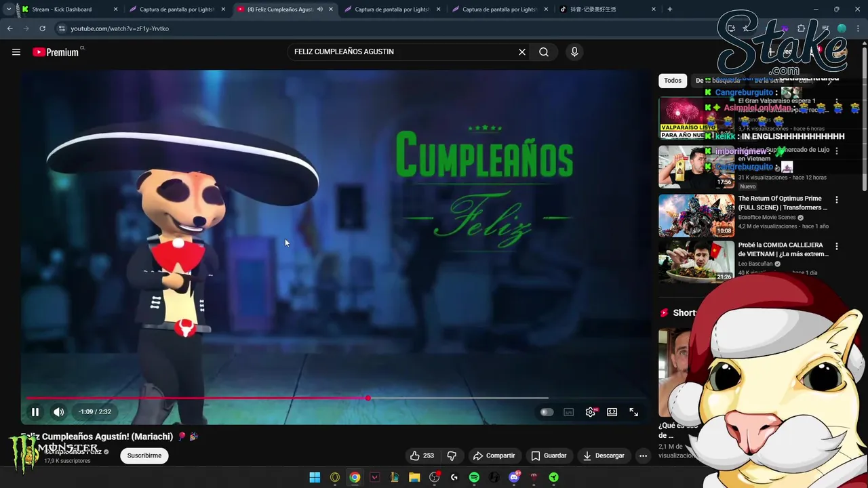This screenshot has height=488, width=868.
Task: Toggle the autoplay switch in player controls
Action: [x=547, y=412]
